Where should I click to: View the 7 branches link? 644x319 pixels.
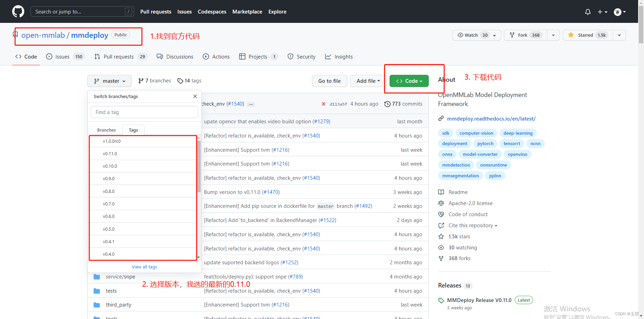tap(155, 81)
